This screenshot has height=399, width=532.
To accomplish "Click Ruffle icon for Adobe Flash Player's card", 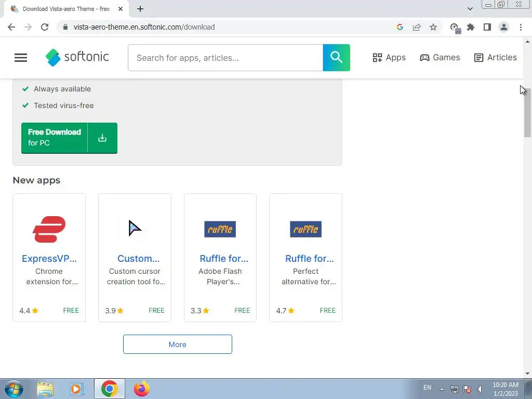I will click(220, 229).
